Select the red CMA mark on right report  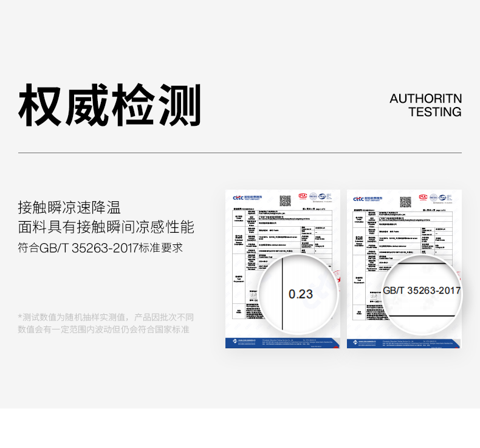coord(423,196)
